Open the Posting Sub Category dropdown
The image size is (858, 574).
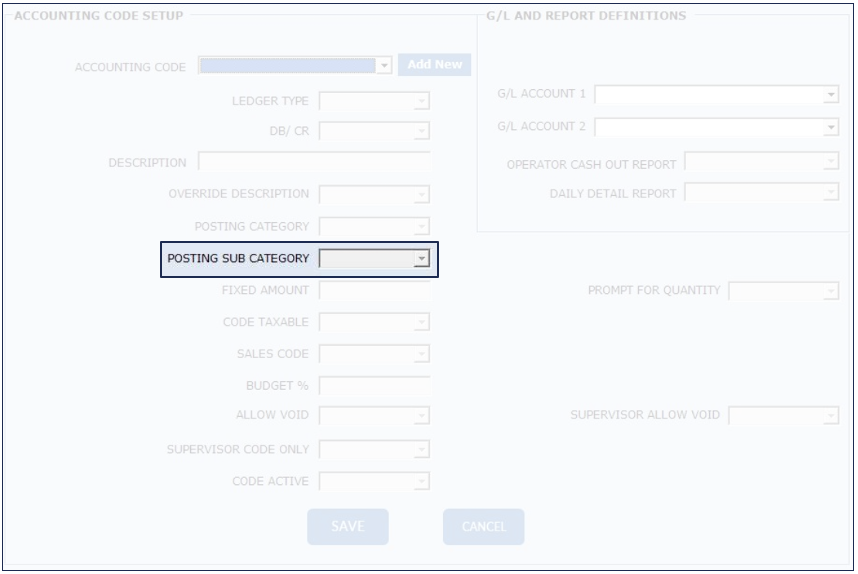click(x=373, y=259)
